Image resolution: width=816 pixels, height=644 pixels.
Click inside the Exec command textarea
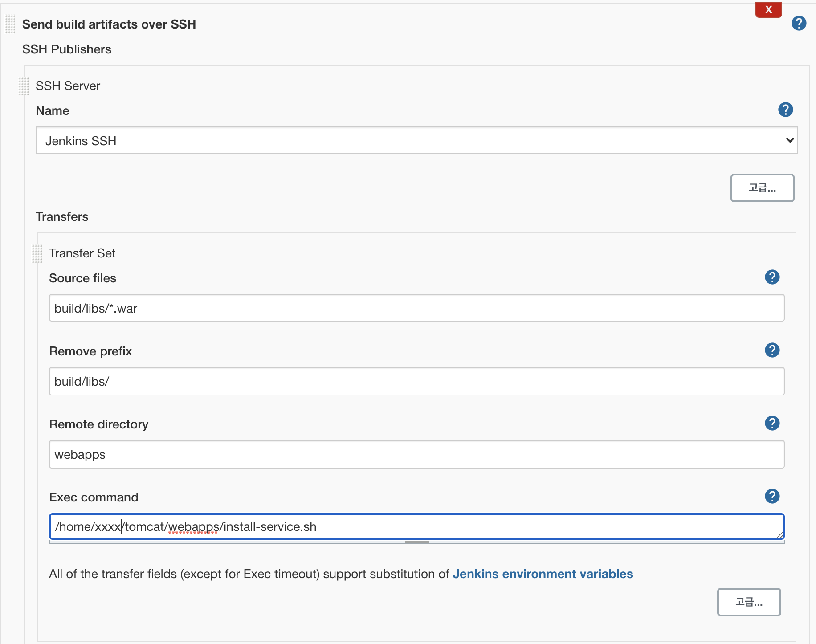point(416,526)
